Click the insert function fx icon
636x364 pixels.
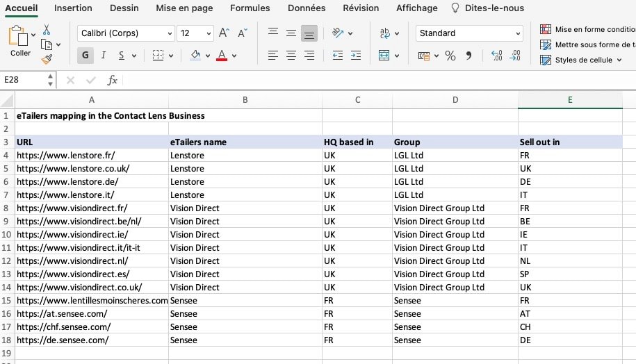[x=112, y=80]
